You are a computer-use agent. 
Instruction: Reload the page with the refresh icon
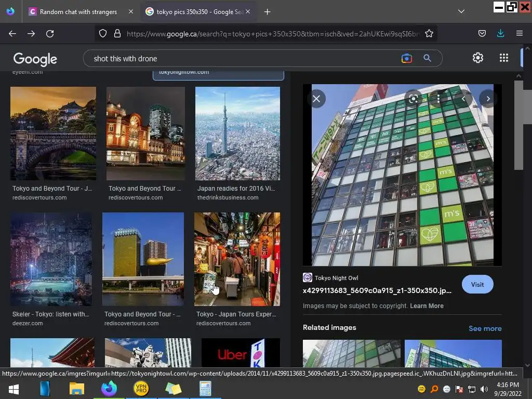coord(50,34)
